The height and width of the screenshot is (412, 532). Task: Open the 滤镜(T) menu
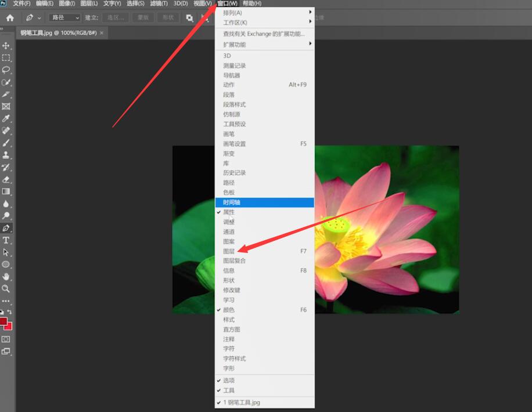(159, 3)
